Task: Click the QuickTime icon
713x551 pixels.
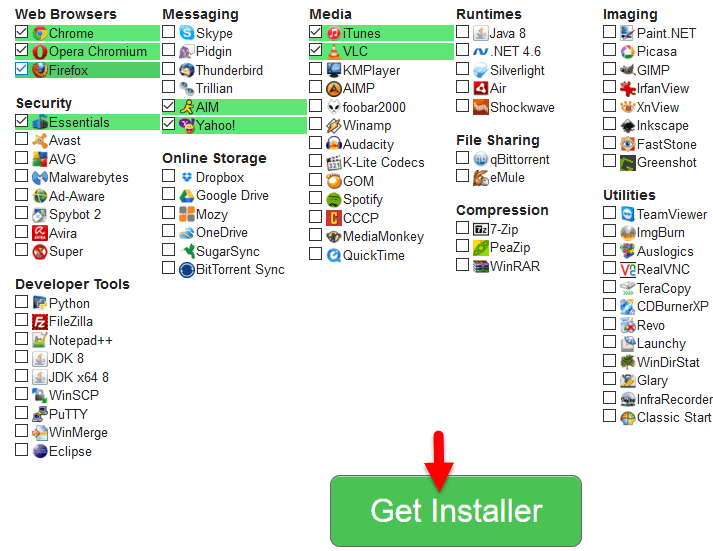Action: [334, 255]
